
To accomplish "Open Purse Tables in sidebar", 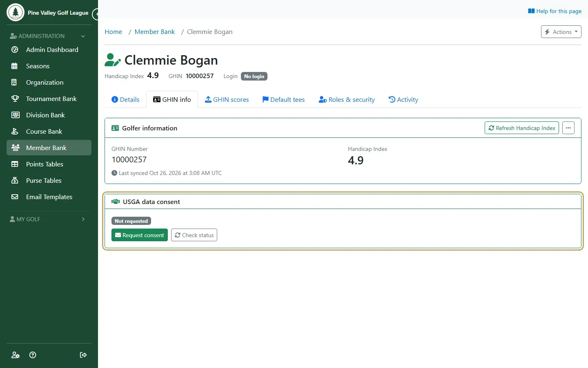I will [x=49, y=180].
